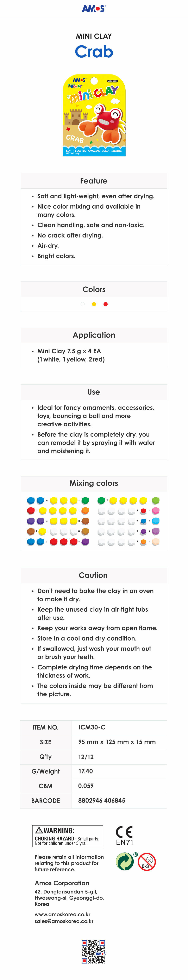188x980 pixels.
Task: Click the Caution section header
Action: coord(93,575)
